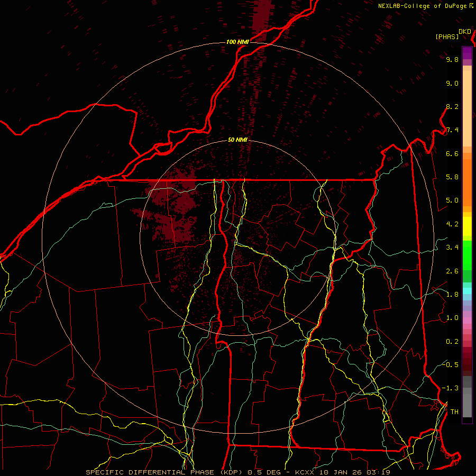Viewport: 476px width, 476px height.
Task: Select the bright yellow band in the color scale
Action: click(467, 226)
